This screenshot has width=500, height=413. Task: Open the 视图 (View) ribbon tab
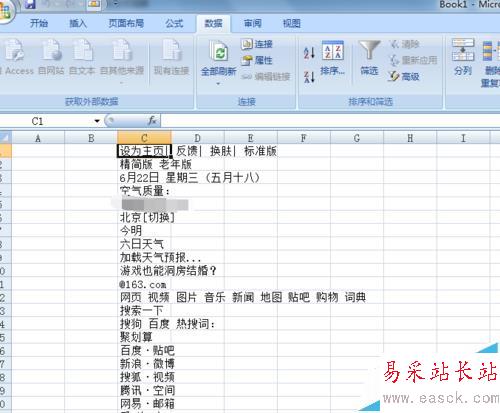click(x=292, y=23)
